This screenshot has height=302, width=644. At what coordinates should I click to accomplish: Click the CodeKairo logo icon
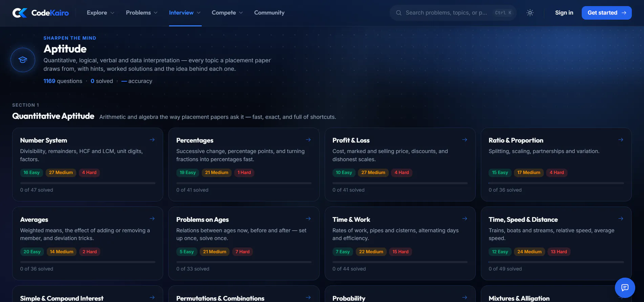point(20,13)
